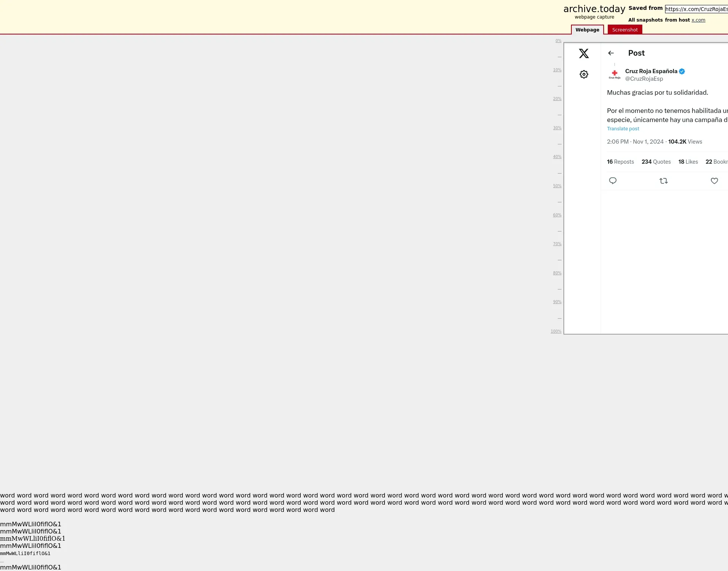This screenshot has height=571, width=728.
Task: Open the x.com host snapshots link
Action: click(698, 20)
